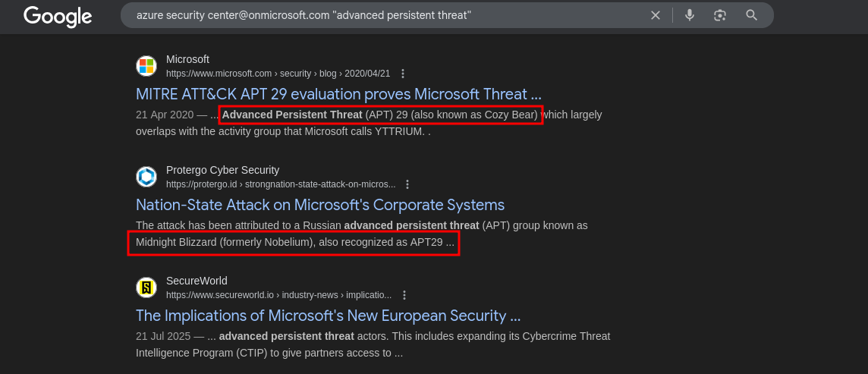Open Implications of Microsoft's New European Security
Viewport: 868px width, 374px height.
[328, 316]
